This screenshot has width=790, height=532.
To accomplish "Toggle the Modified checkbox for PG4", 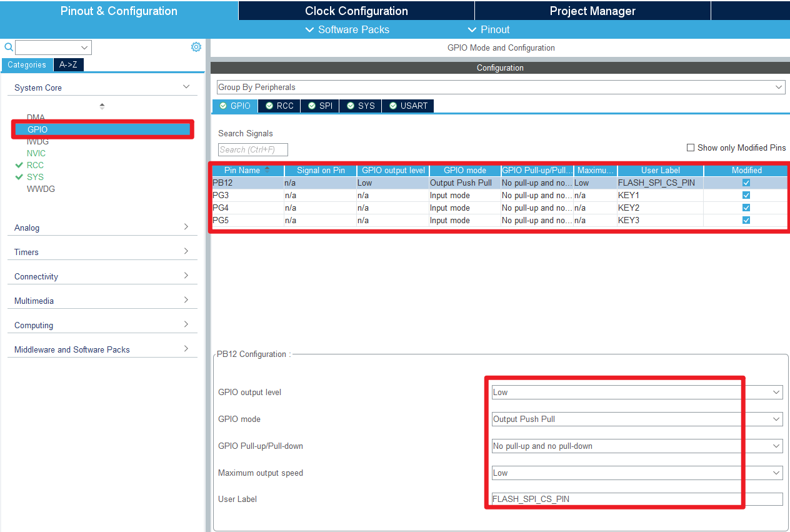I will point(746,208).
